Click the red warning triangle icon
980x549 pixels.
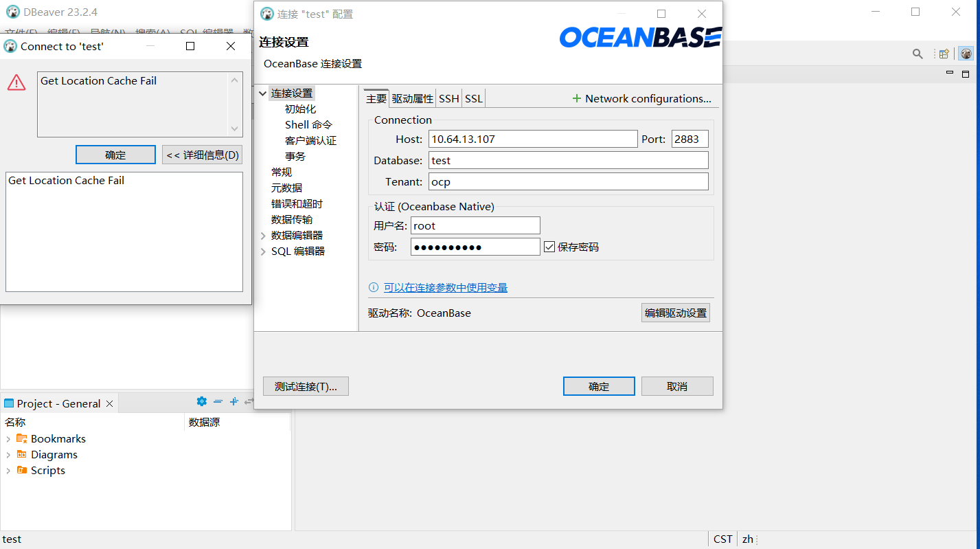click(x=16, y=82)
